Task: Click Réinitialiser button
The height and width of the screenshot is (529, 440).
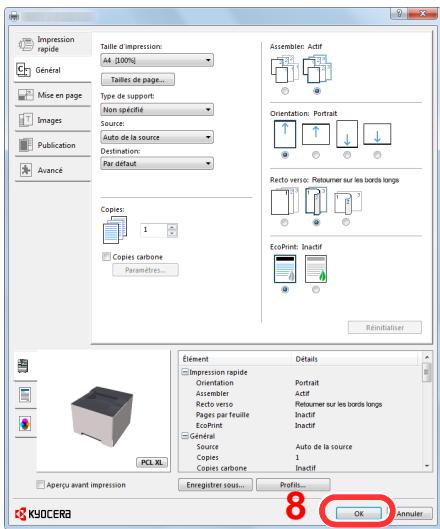Action: (x=385, y=328)
